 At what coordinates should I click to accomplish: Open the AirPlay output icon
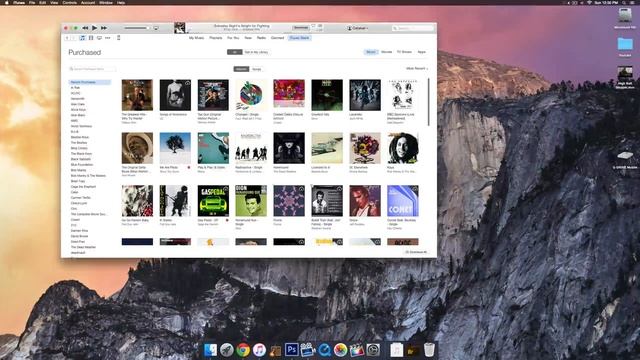156,28
